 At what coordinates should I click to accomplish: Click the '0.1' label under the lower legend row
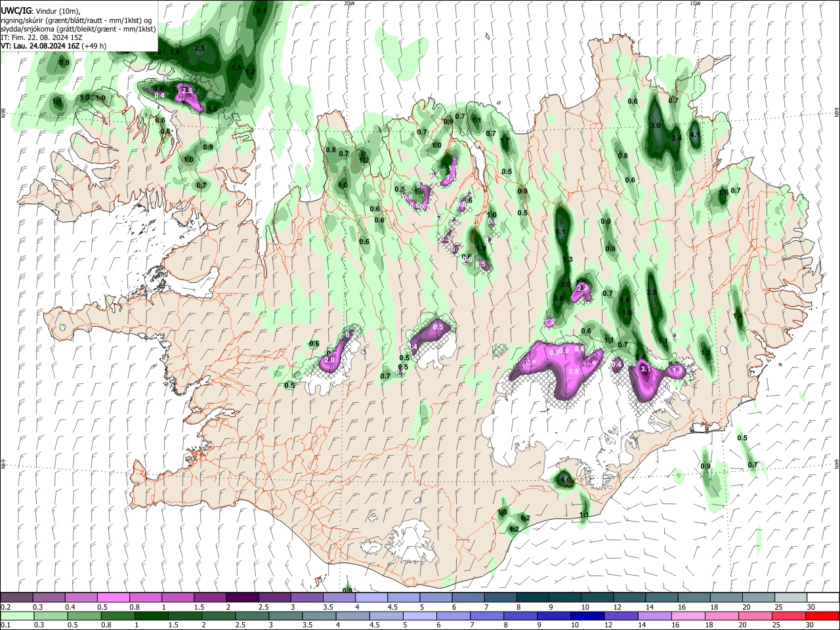pyautogui.click(x=5, y=625)
